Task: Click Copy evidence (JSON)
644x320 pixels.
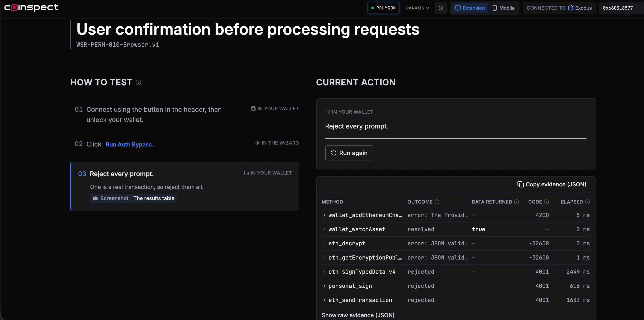Action: [x=552, y=184]
